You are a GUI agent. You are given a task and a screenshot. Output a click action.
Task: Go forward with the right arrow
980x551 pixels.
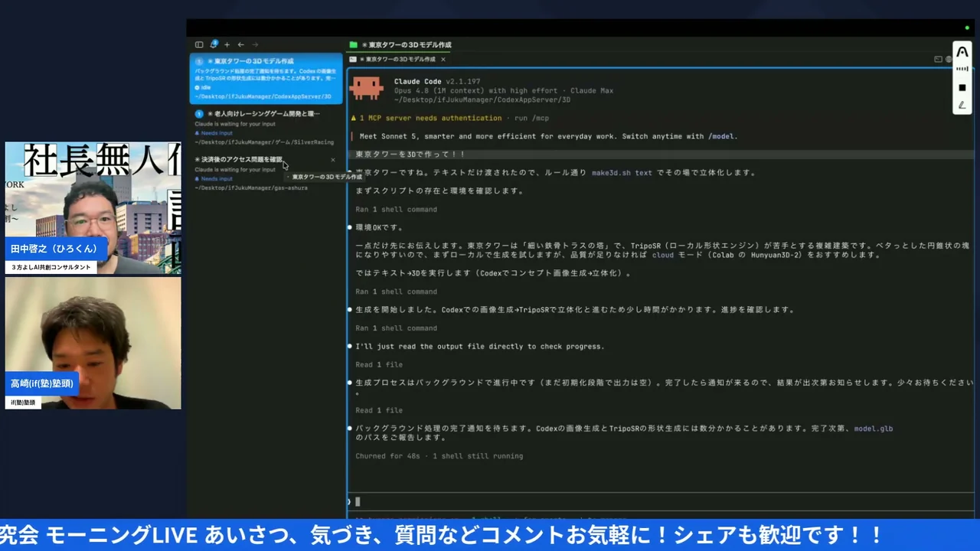pyautogui.click(x=255, y=45)
